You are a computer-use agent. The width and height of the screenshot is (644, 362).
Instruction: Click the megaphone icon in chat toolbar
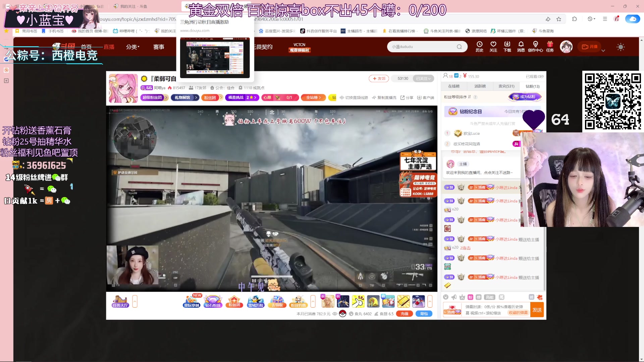[x=454, y=297]
